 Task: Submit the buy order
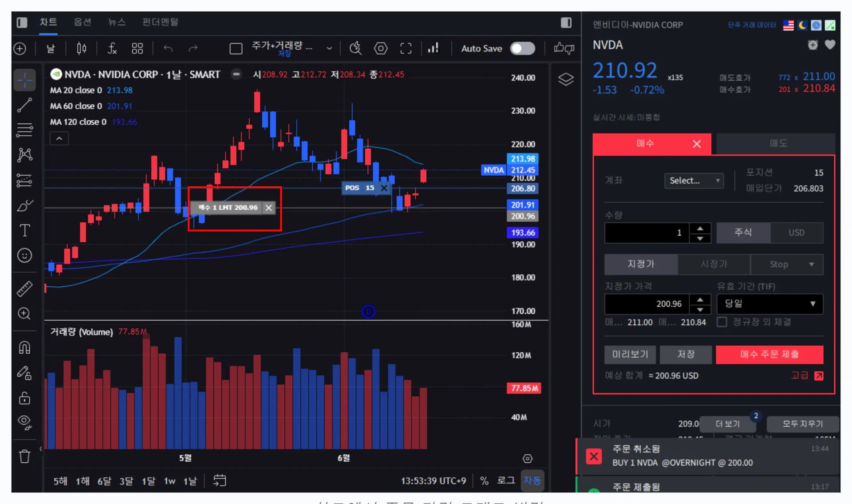click(769, 354)
